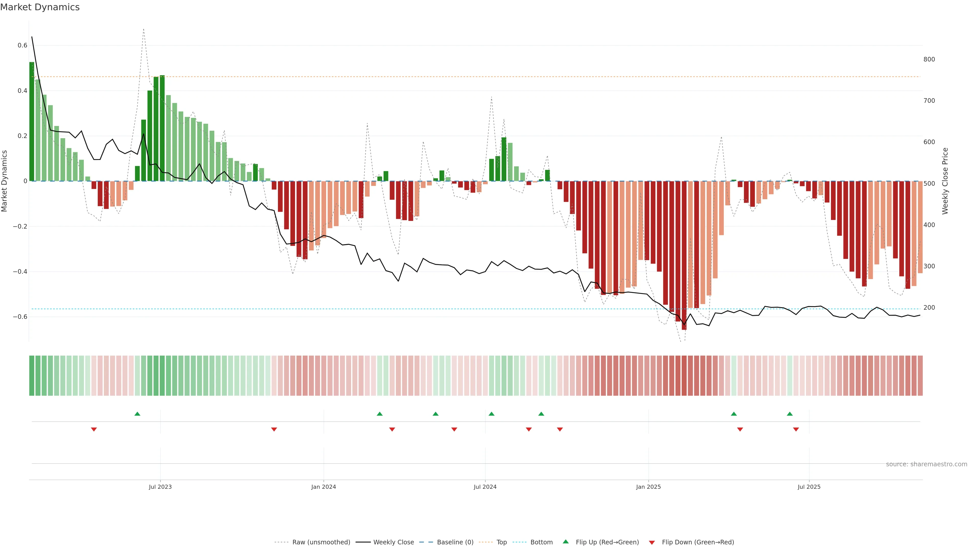Click the source: sharemaestro.com text

[926, 464]
